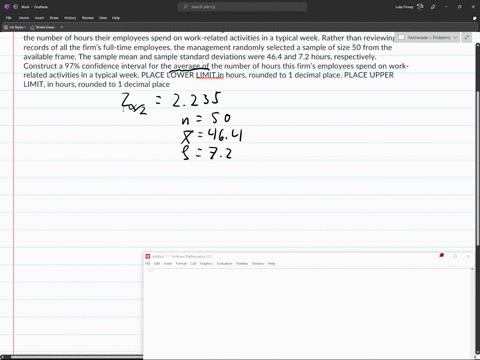This screenshot has height=360, width=480.
Task: Click the OneNote search box
Action: [242, 7]
